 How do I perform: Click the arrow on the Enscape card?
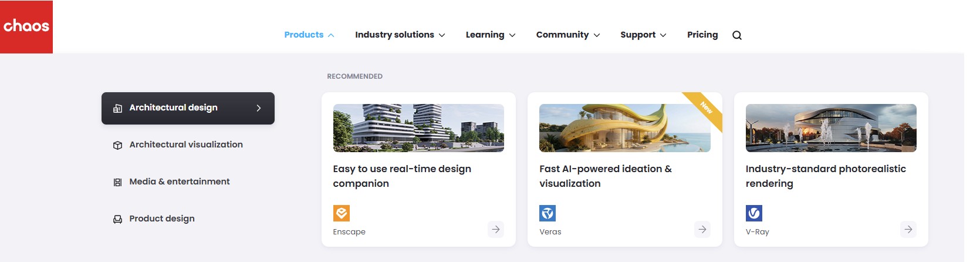[495, 229]
